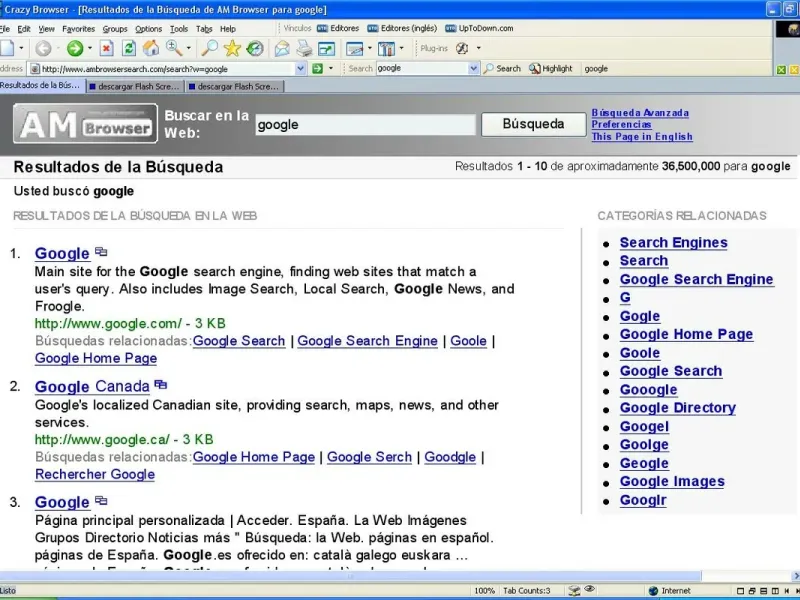Click the Google Images category link
This screenshot has width=800, height=600.
(x=672, y=481)
